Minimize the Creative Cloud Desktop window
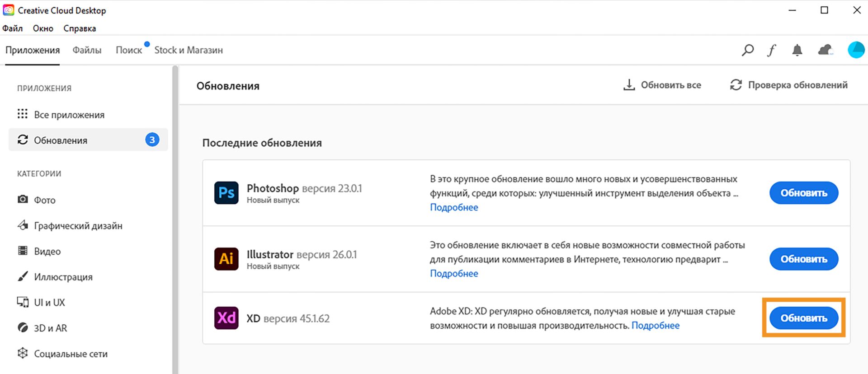 click(792, 10)
